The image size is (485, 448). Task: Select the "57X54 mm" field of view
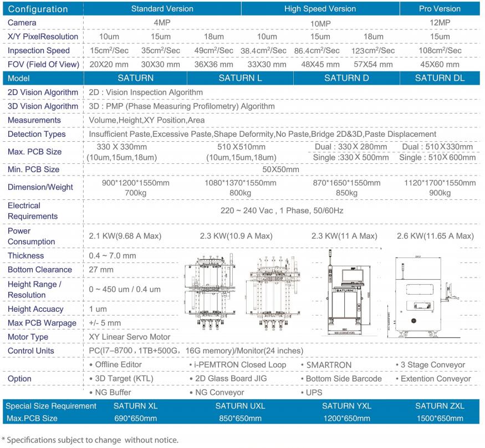(374, 65)
